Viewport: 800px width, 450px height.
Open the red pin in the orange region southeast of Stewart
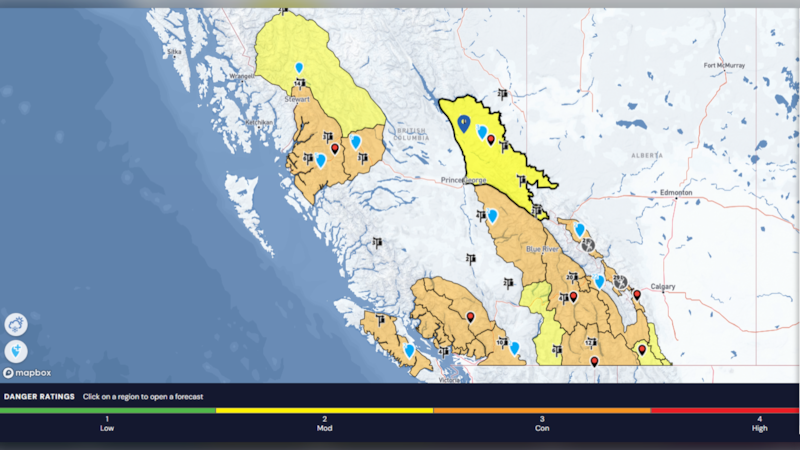335,148
